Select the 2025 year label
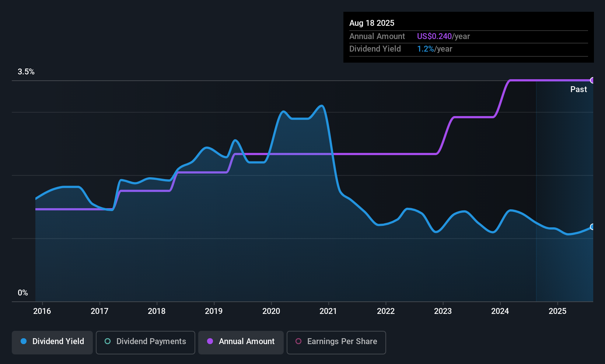605x364 pixels. pos(557,311)
